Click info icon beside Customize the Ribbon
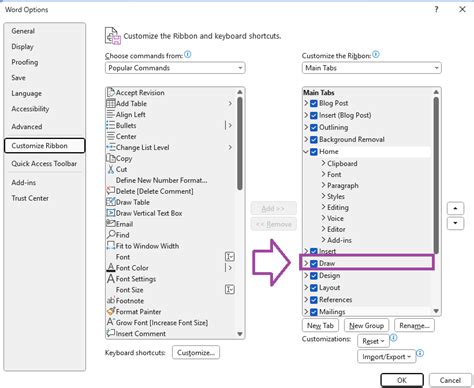Image resolution: width=474 pixels, height=388 pixels. (x=376, y=54)
